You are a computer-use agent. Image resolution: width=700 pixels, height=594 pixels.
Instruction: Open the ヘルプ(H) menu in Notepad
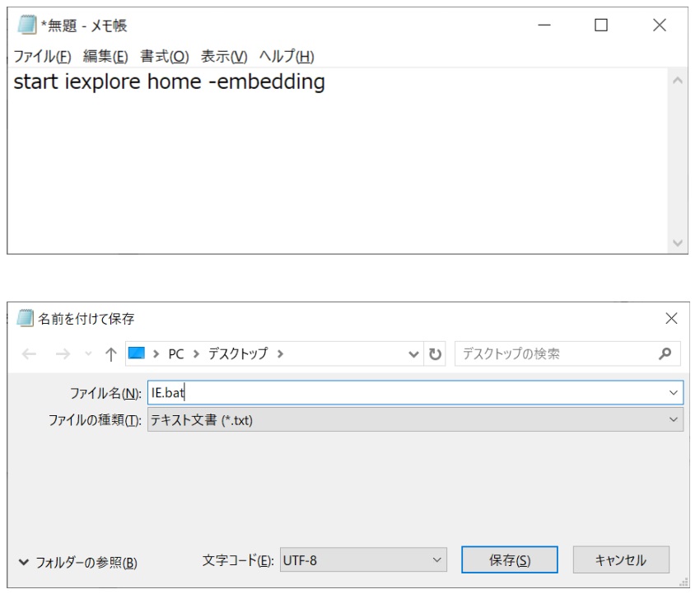point(287,57)
